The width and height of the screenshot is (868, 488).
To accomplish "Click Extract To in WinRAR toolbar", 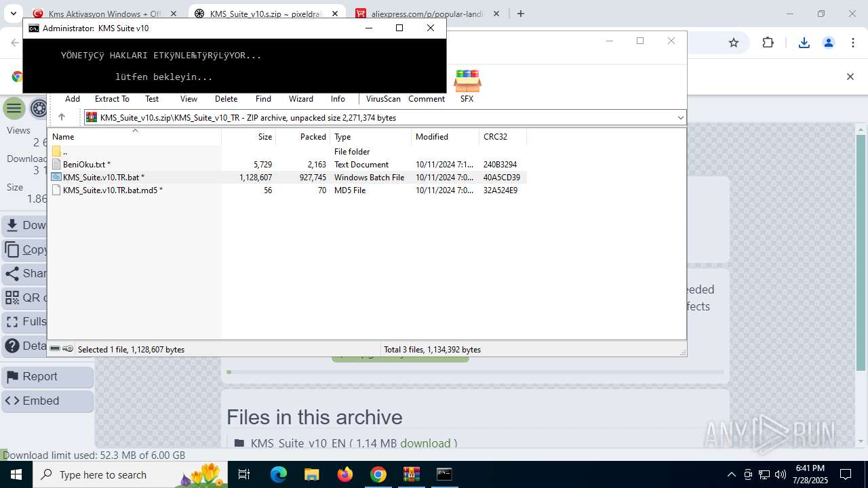I will pyautogui.click(x=112, y=99).
